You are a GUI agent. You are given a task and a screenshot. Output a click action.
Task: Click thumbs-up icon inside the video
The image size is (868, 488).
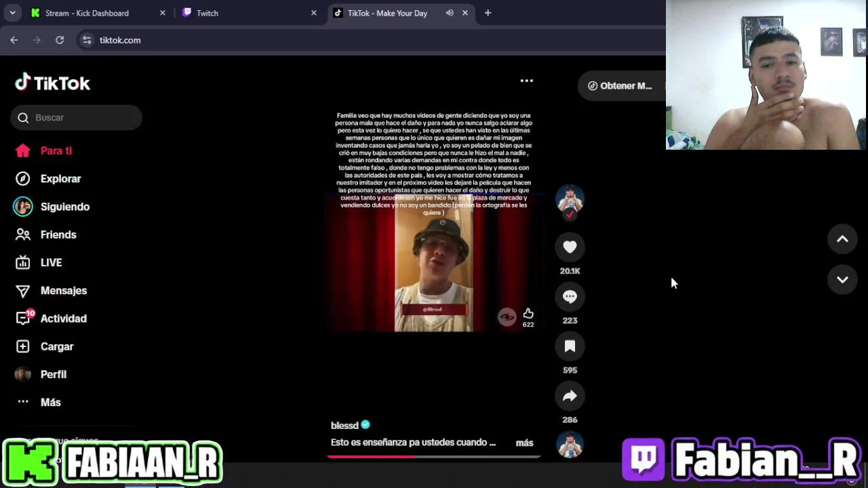coord(528,314)
